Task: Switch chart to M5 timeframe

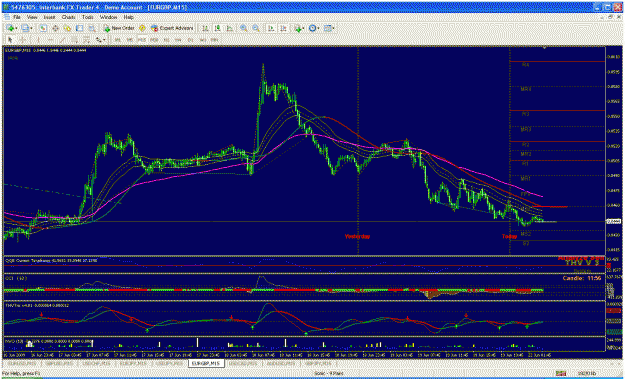Action: (130, 40)
